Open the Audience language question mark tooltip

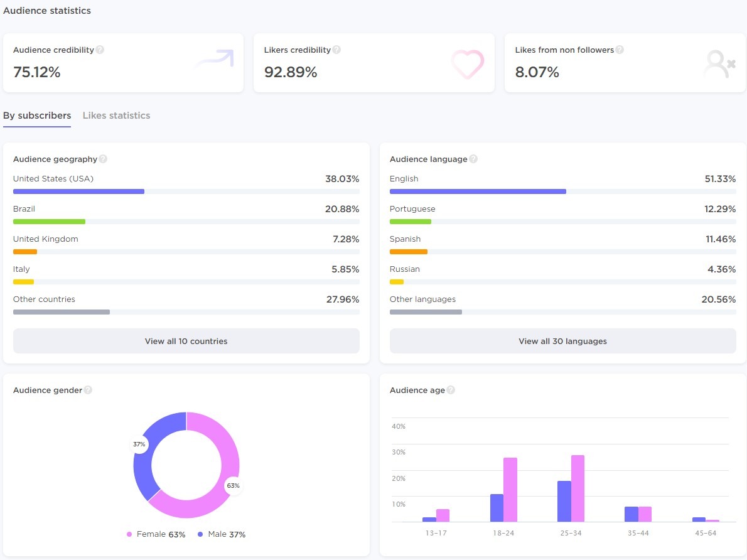473,159
